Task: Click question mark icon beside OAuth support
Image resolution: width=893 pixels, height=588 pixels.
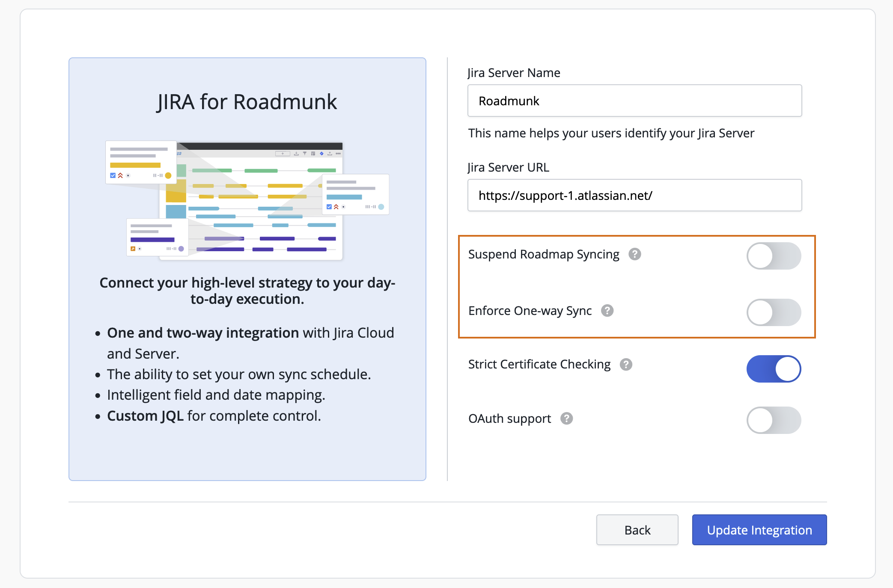Action: [566, 419]
